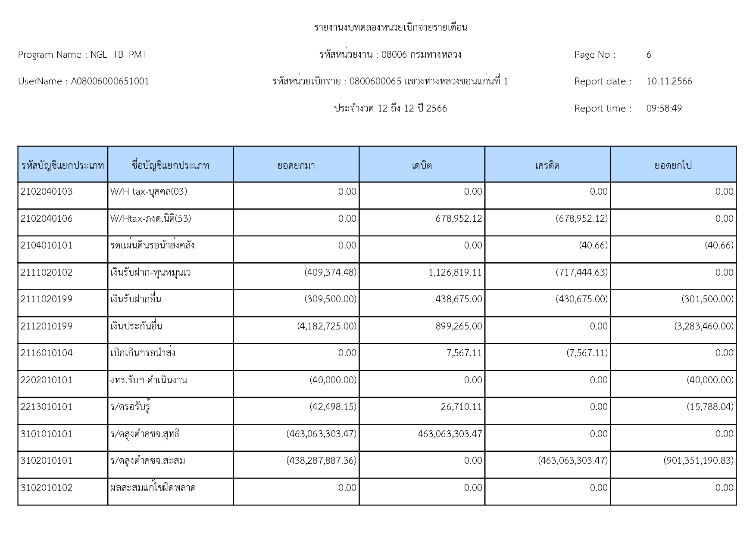
Task: Click the เงินรับฝากอื่น account name cell
Action: tap(136, 299)
